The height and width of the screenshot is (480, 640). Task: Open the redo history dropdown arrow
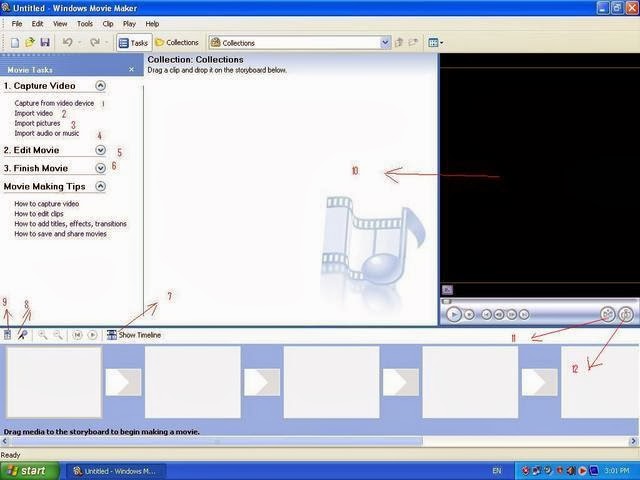107,42
